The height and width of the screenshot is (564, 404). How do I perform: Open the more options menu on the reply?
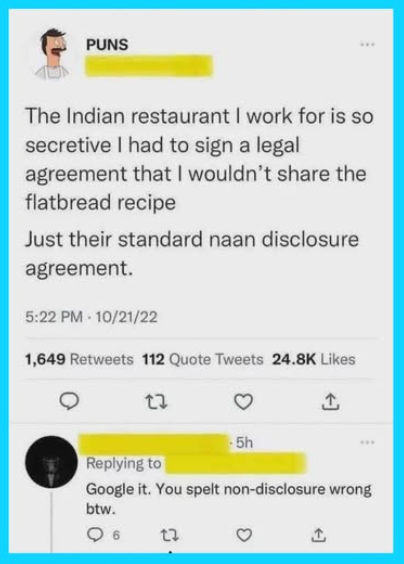368,442
